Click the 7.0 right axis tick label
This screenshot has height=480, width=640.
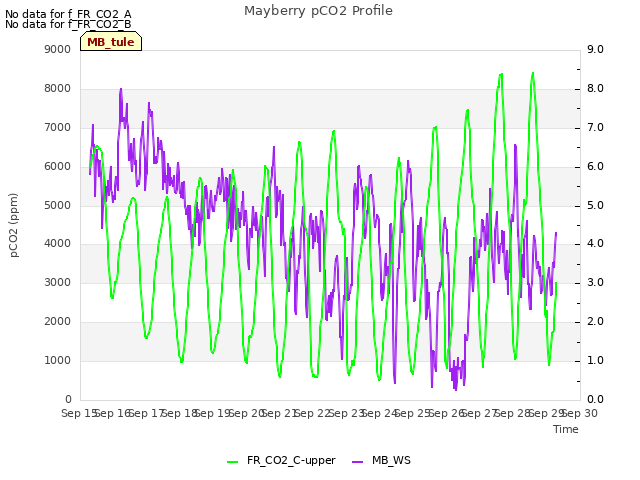pyautogui.click(x=595, y=127)
